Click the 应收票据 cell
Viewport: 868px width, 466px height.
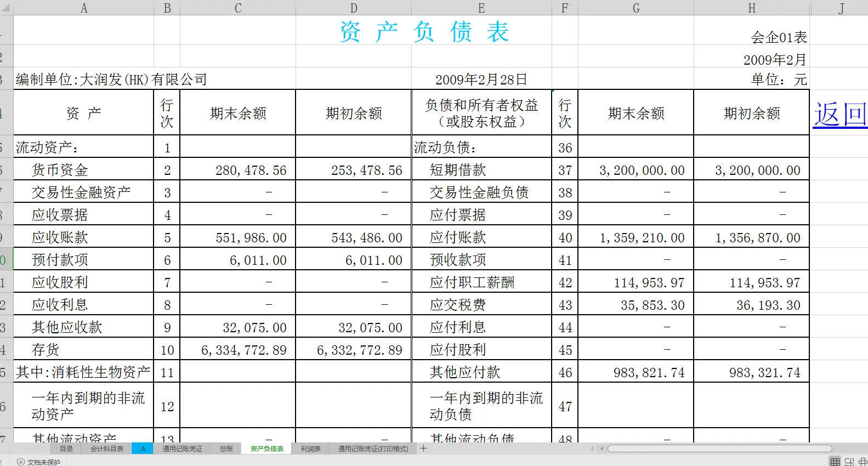coord(84,215)
